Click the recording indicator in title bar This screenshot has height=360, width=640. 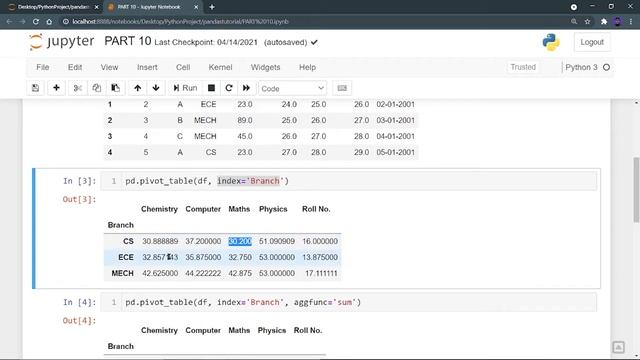[573, 7]
